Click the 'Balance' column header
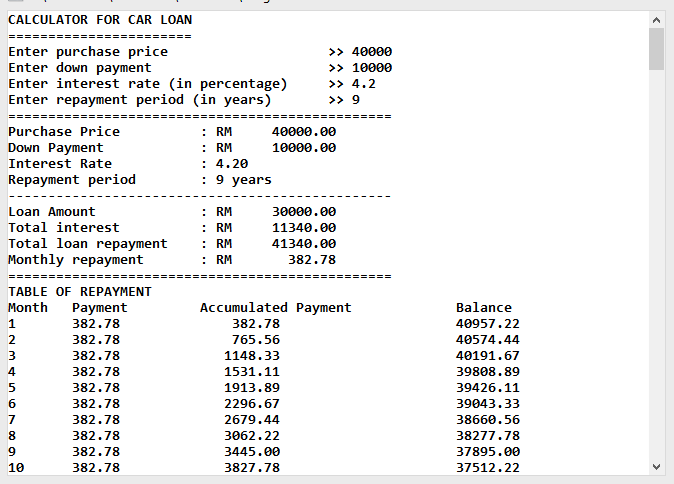The height and width of the screenshot is (484, 674). click(x=484, y=307)
